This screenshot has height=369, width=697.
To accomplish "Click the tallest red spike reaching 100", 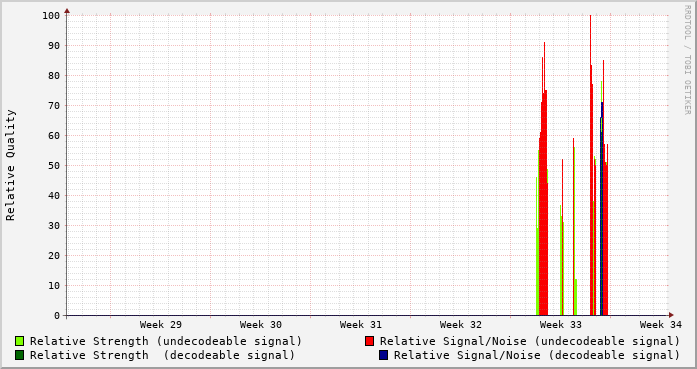I will [x=590, y=164].
